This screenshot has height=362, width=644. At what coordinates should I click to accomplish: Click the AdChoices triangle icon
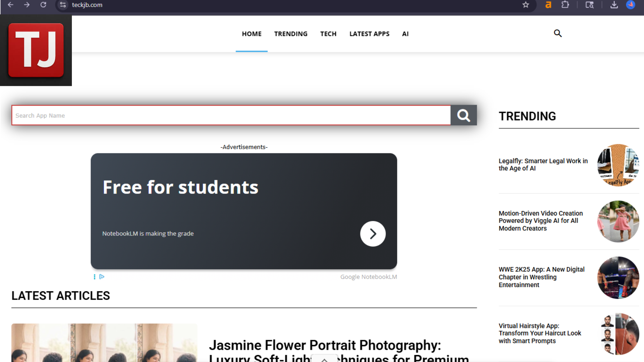102,277
